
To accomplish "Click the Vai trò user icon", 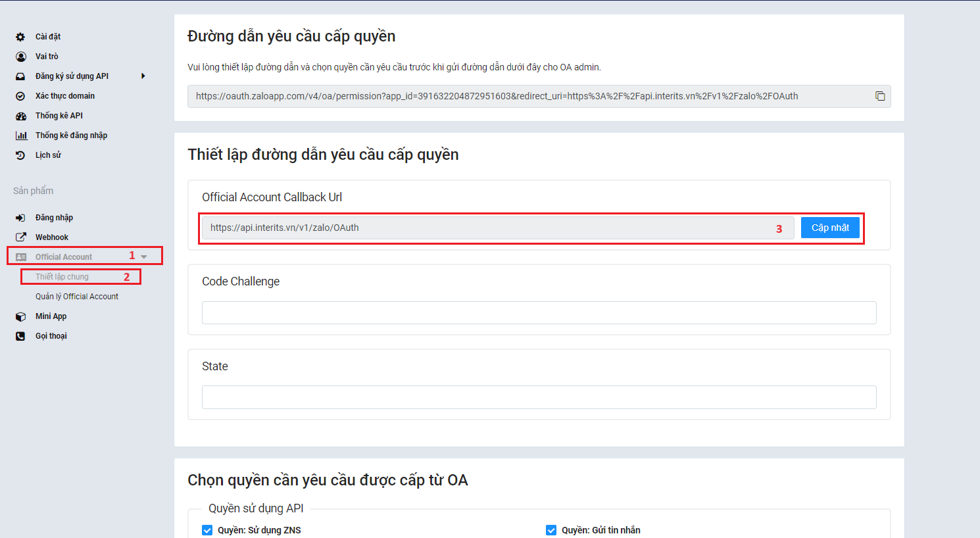I will (20, 57).
